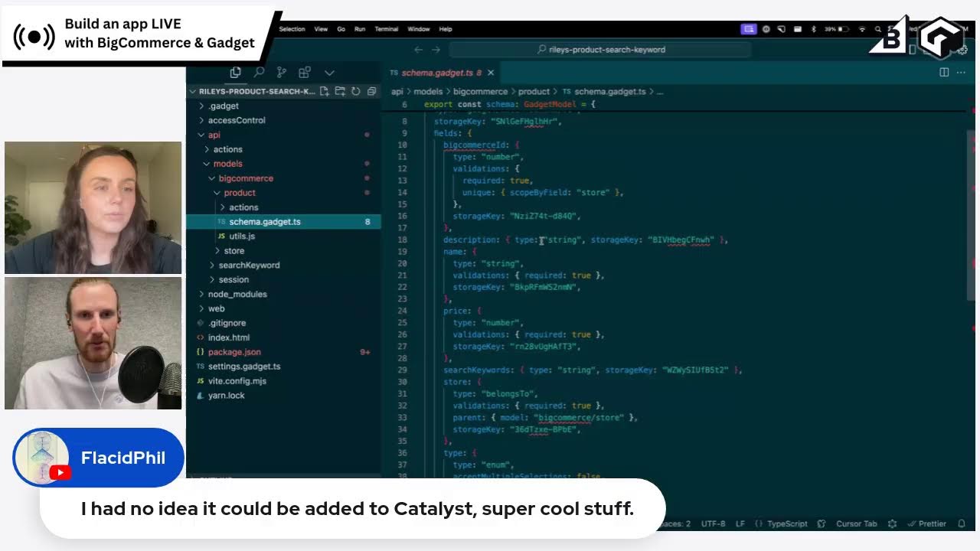
Task: Open yarn.lock in Explorer
Action: pyautogui.click(x=283, y=396)
